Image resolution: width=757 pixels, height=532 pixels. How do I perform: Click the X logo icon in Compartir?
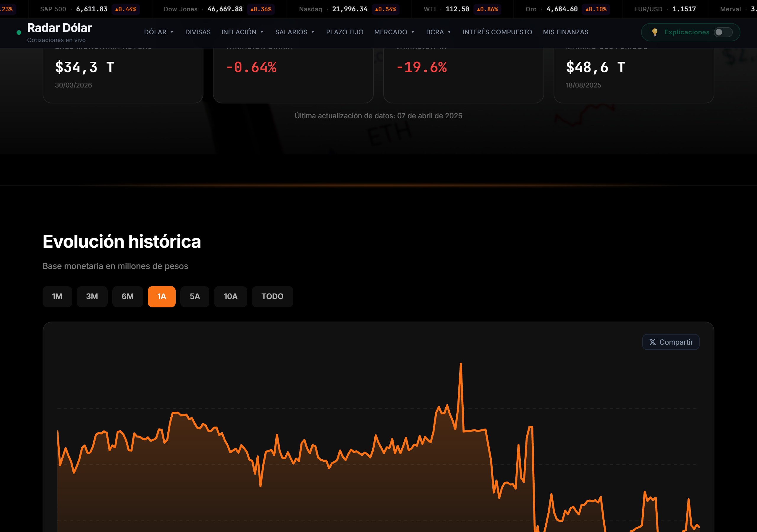pyautogui.click(x=652, y=342)
